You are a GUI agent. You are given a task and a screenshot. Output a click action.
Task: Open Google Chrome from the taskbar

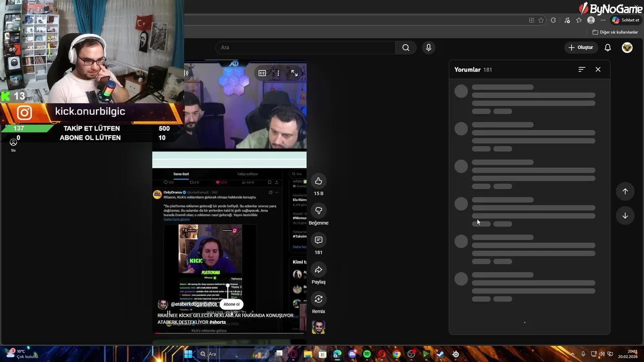396,354
